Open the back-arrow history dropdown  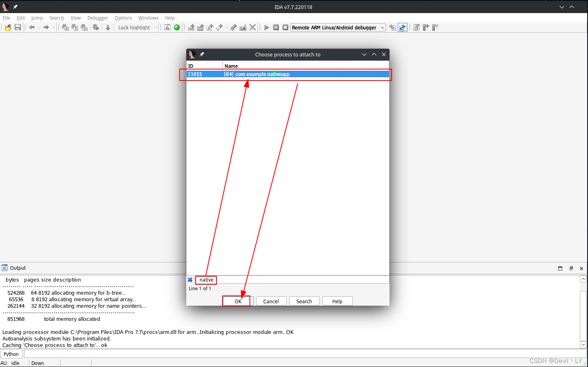pos(39,27)
